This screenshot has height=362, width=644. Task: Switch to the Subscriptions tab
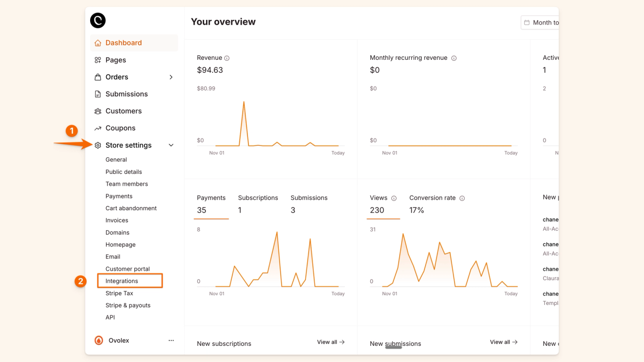coord(258,198)
